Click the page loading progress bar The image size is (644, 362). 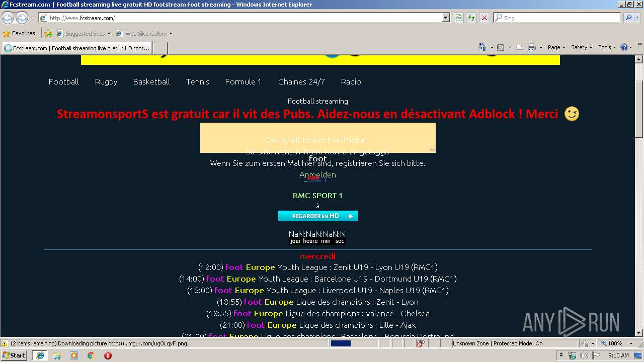click(354, 343)
